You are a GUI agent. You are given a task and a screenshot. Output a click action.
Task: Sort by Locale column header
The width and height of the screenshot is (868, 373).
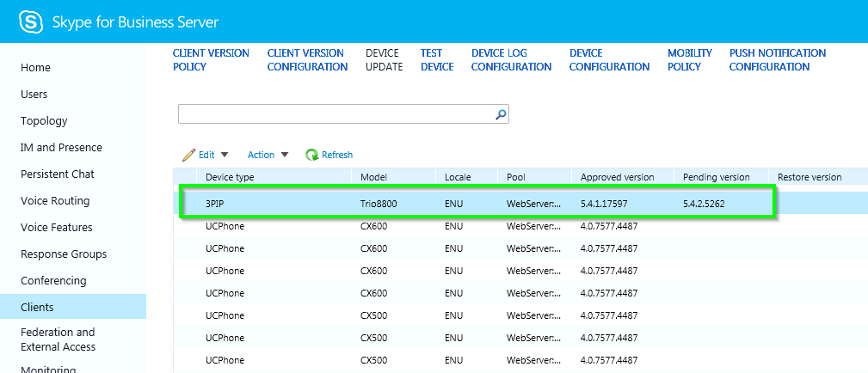(458, 177)
